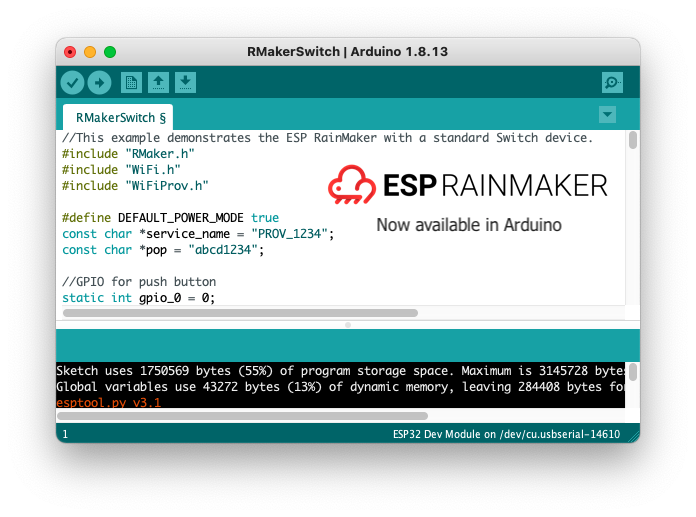Click the divider handle dot between editor and console
Viewport: 696px width, 517px height.
[x=348, y=325]
